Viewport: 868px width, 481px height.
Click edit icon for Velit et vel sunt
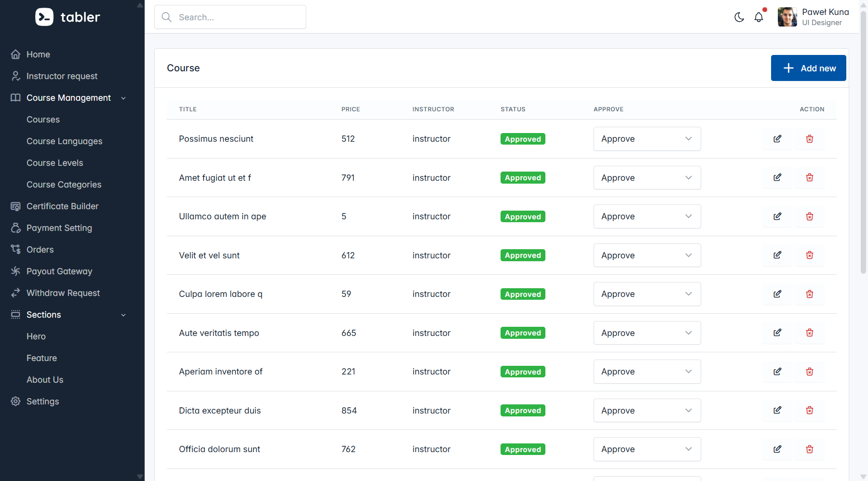(777, 255)
